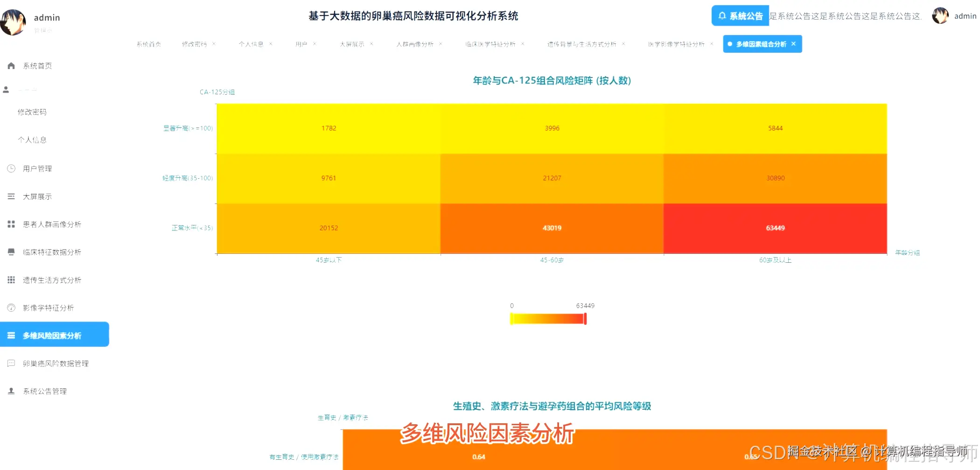980x470 pixels.
Task: Click the heatmap cell showing 43019
Action: tap(552, 228)
